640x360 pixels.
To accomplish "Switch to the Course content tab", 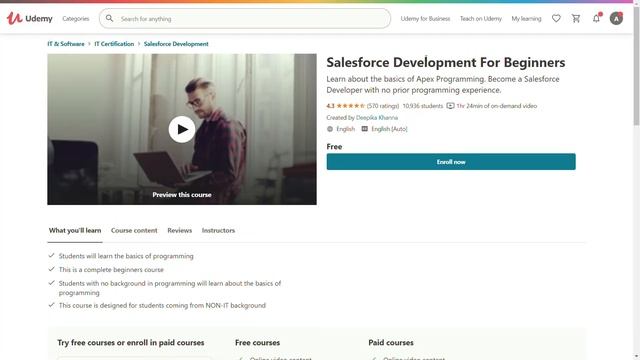I will 134,230.
